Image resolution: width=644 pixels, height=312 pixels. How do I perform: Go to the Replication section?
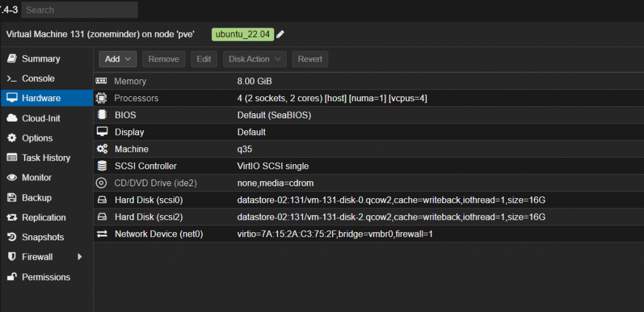point(43,217)
